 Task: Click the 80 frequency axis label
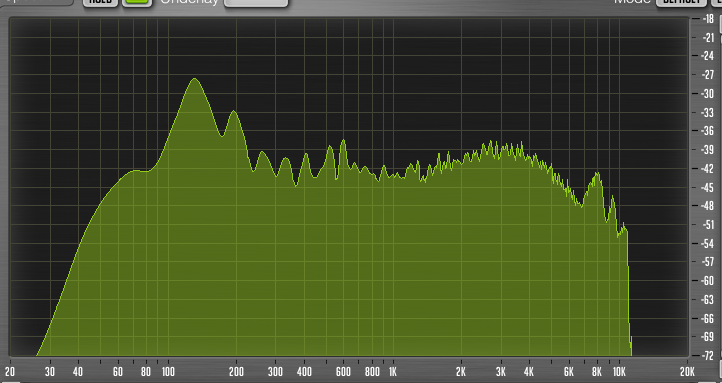[x=146, y=371]
